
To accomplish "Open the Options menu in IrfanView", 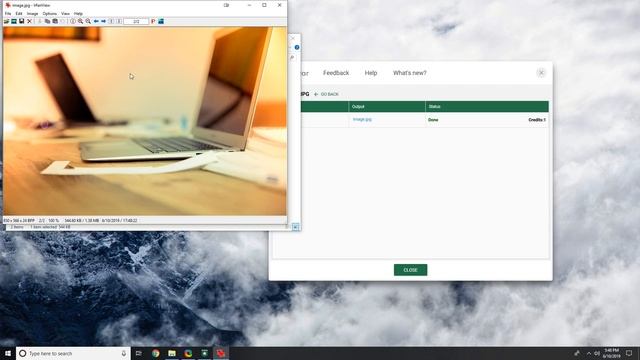I will (x=50, y=13).
